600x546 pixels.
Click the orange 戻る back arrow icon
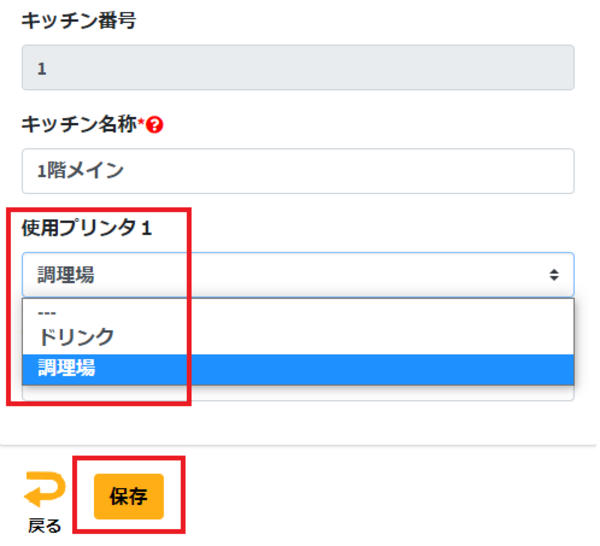pyautogui.click(x=45, y=489)
